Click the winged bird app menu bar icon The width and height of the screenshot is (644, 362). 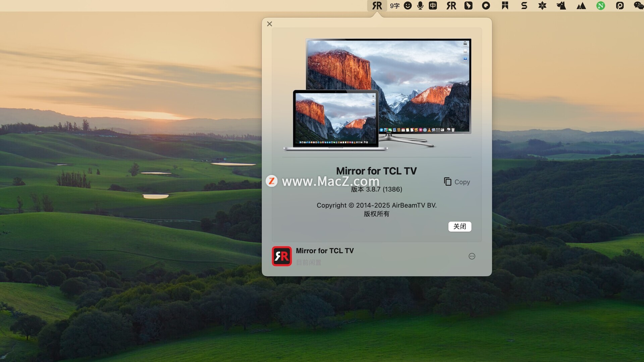point(469,6)
